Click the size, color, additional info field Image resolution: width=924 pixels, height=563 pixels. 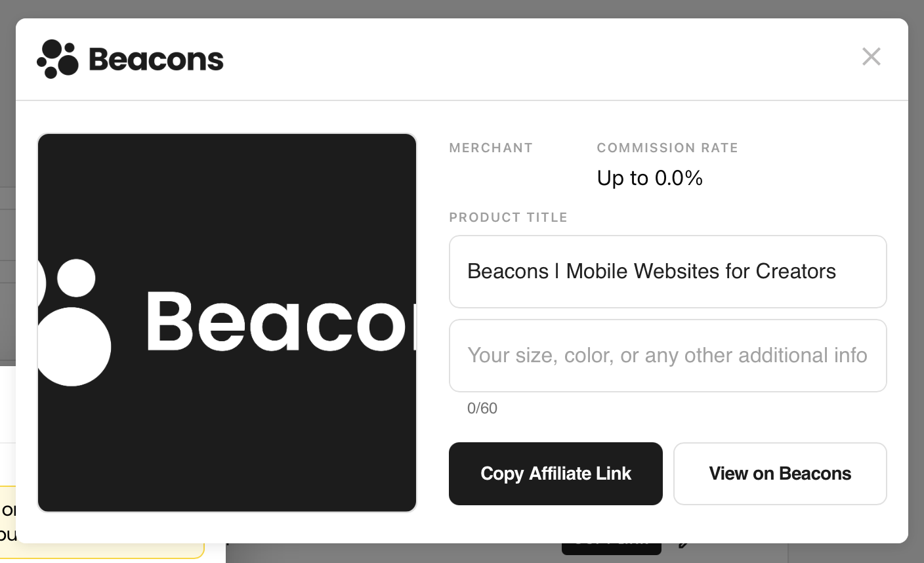point(667,356)
